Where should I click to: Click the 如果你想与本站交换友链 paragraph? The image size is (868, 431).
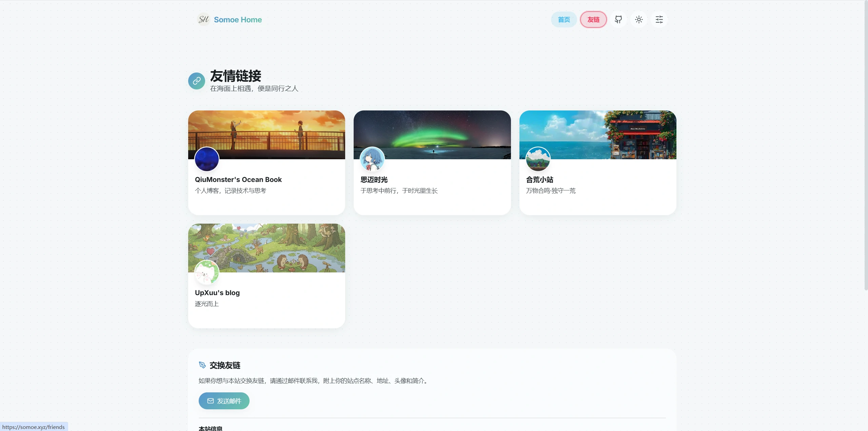coord(314,381)
